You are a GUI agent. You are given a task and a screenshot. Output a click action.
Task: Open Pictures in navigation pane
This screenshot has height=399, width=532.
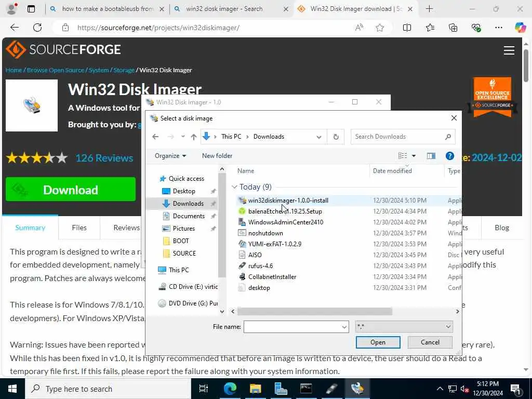pyautogui.click(x=183, y=229)
